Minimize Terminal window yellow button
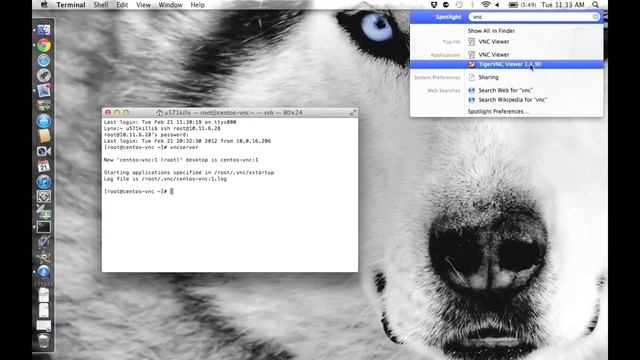 coord(117,112)
